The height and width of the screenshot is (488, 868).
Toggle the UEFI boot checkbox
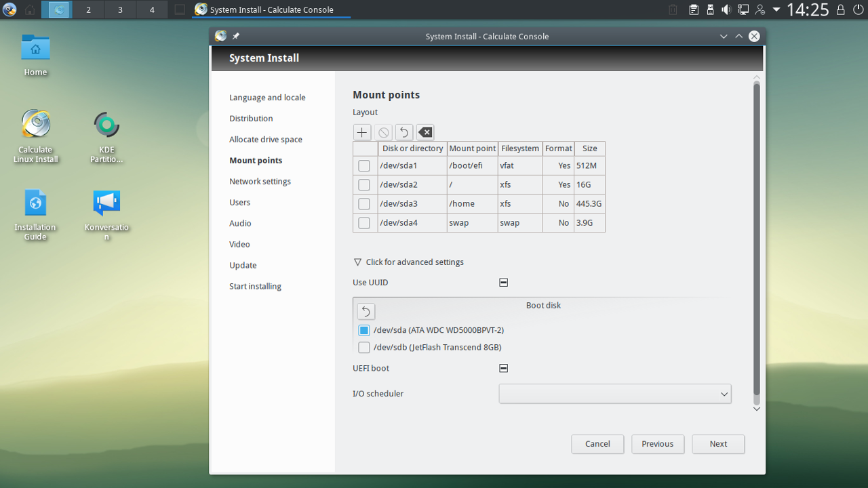(x=504, y=368)
